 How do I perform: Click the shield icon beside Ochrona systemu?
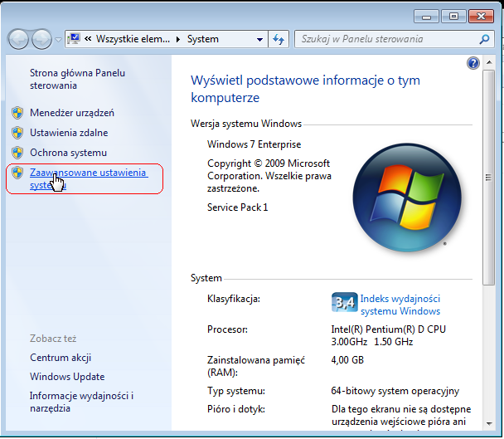coord(17,153)
